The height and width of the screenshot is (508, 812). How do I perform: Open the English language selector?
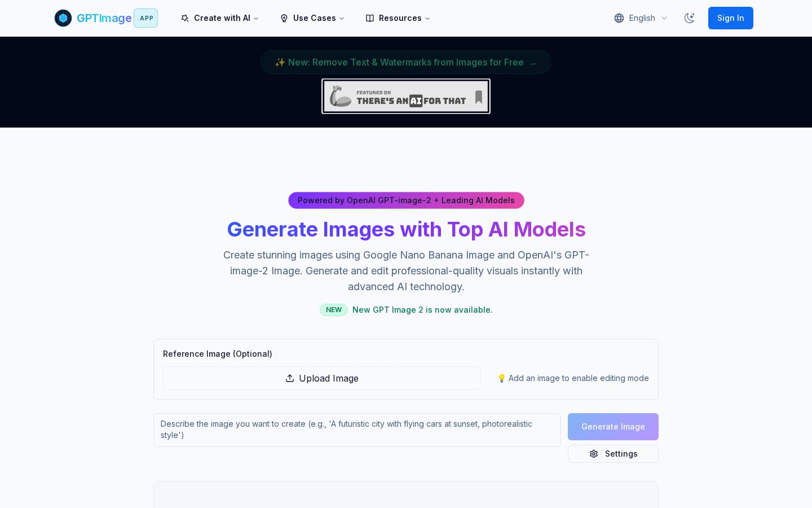(x=641, y=18)
